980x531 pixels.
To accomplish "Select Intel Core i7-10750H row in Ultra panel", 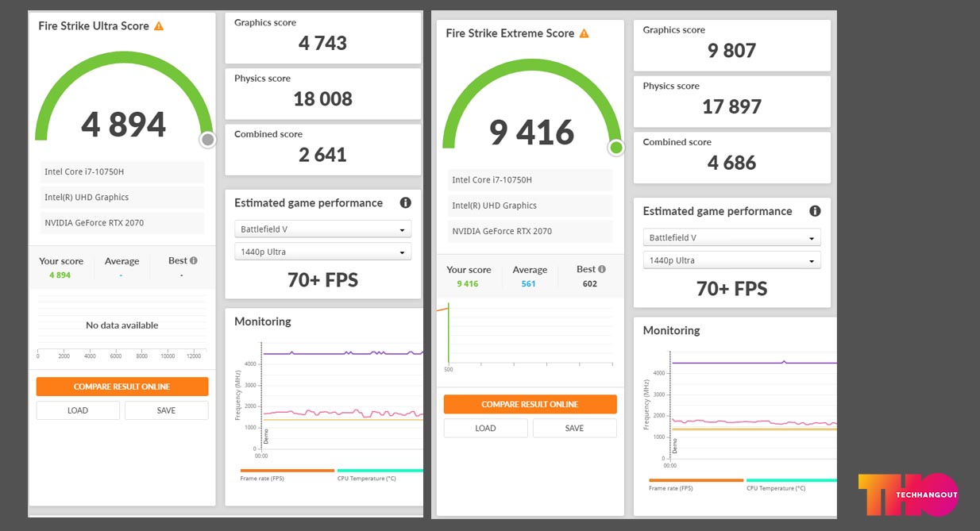I will pos(122,171).
